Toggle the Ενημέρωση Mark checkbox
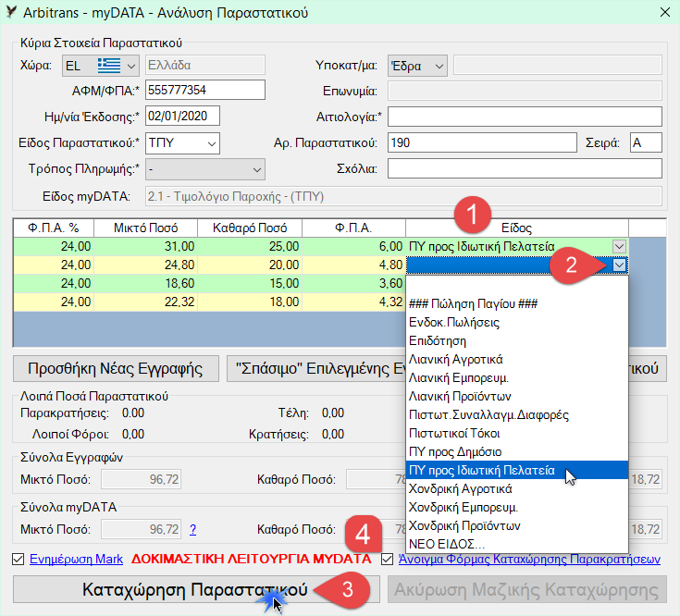The image size is (680, 616). point(19,560)
